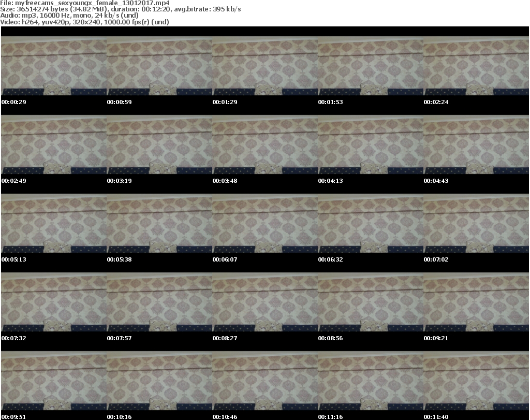This screenshot has height=420, width=530.
Task: View the frame at 00:10:16
Action: (x=159, y=381)
